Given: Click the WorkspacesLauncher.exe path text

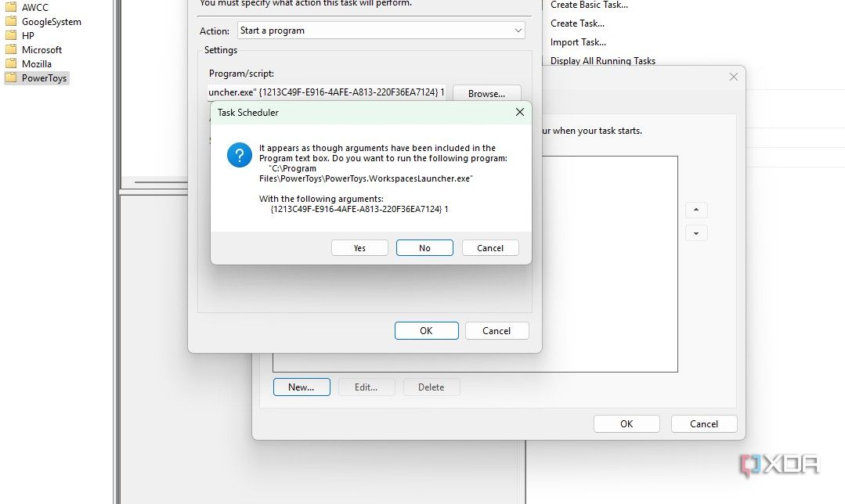Looking at the screenshot, I should (x=366, y=174).
